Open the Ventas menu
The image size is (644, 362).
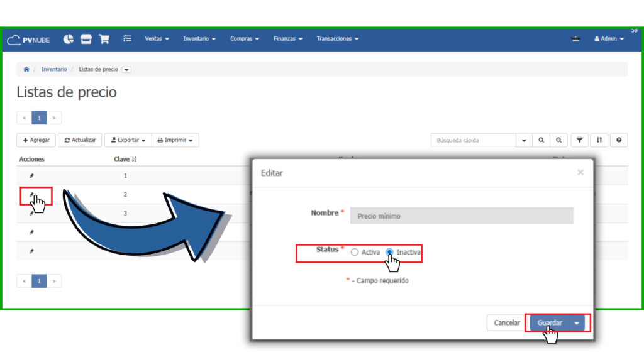click(x=157, y=39)
